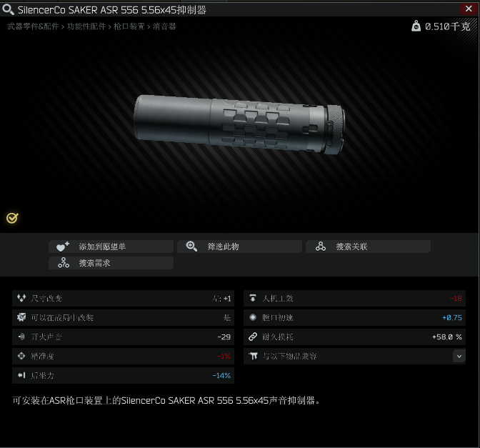Click the 耐久损耗 chain link icon

pos(253,337)
